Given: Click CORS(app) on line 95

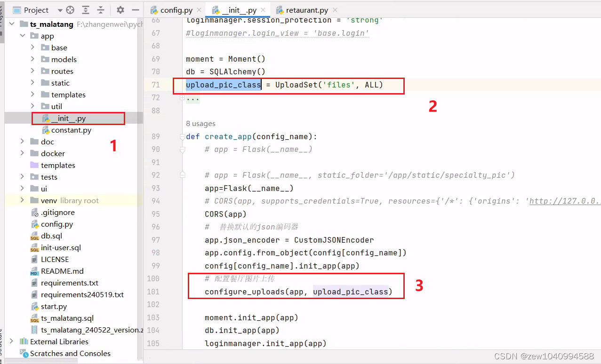Looking at the screenshot, I should pos(226,214).
